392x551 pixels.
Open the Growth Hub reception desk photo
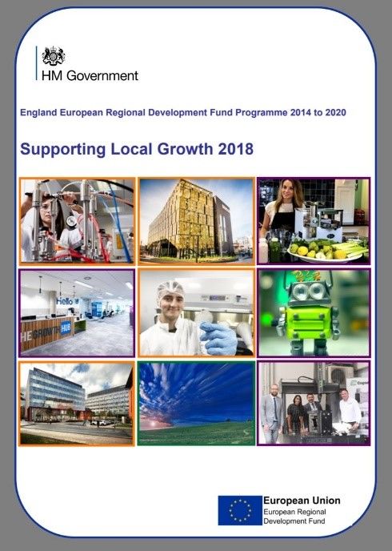pyautogui.click(x=78, y=313)
